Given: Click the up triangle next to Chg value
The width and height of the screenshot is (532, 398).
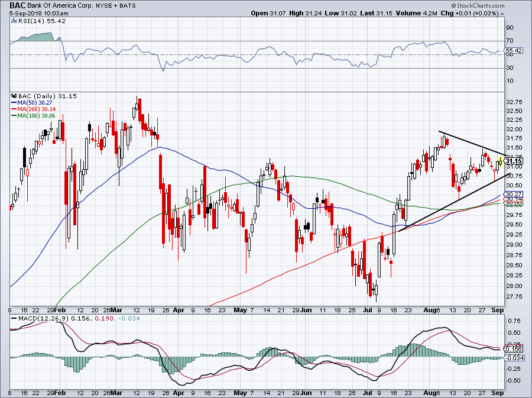Looking at the screenshot, I should [502, 14].
